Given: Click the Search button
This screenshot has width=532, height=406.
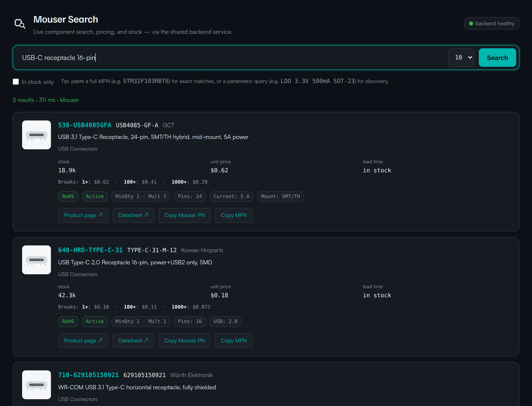Looking at the screenshot, I should pyautogui.click(x=497, y=57).
